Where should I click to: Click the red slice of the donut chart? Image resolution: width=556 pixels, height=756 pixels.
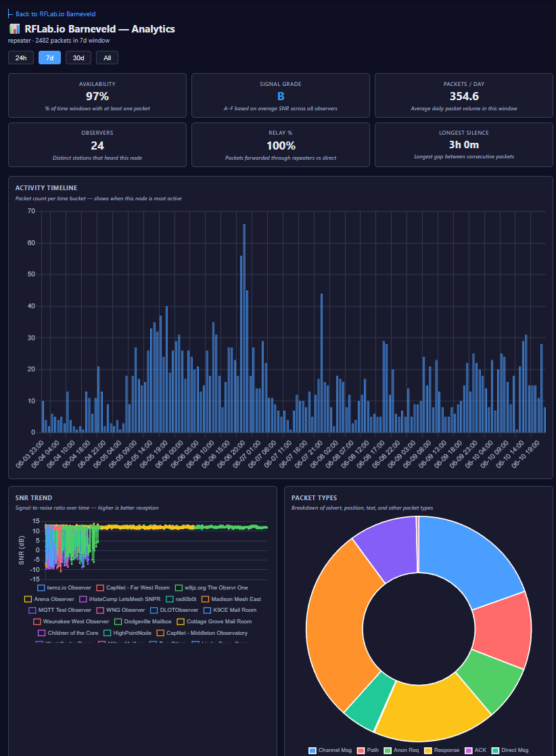point(503,629)
